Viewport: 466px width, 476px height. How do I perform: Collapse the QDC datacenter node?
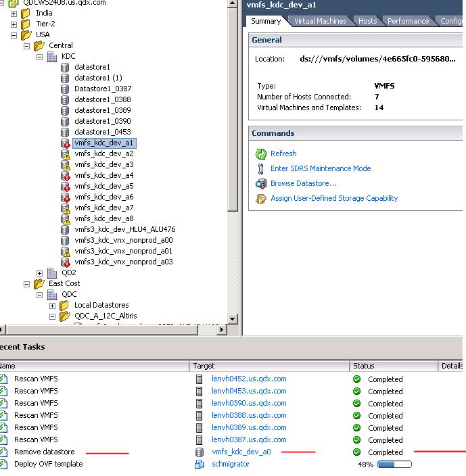(x=39, y=295)
